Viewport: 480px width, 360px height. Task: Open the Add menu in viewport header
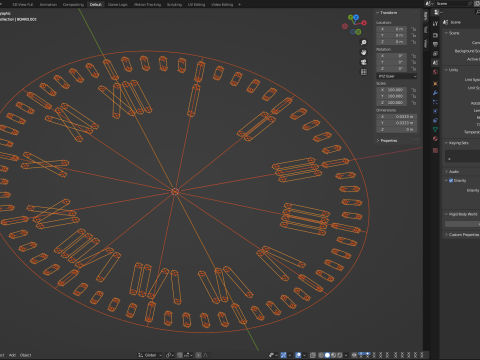pyautogui.click(x=12, y=355)
